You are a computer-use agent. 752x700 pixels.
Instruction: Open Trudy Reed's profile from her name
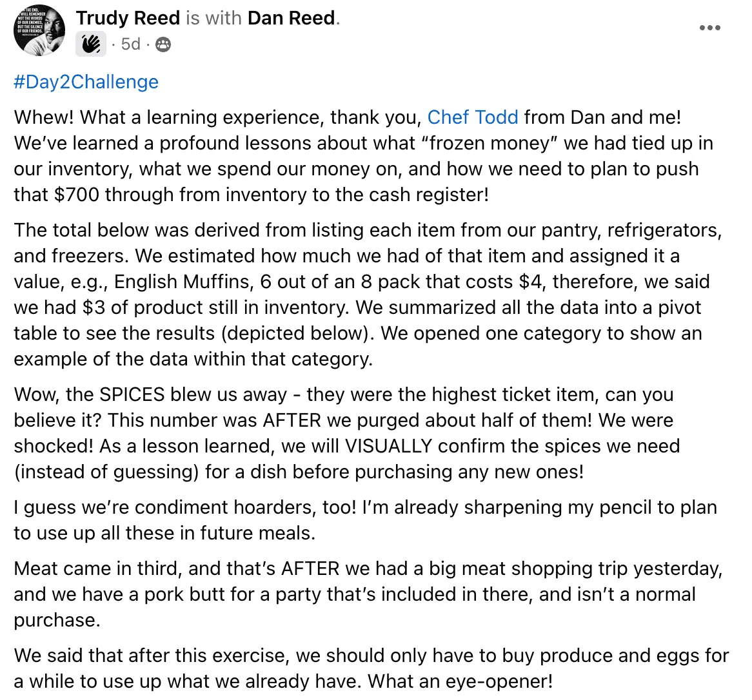point(128,18)
